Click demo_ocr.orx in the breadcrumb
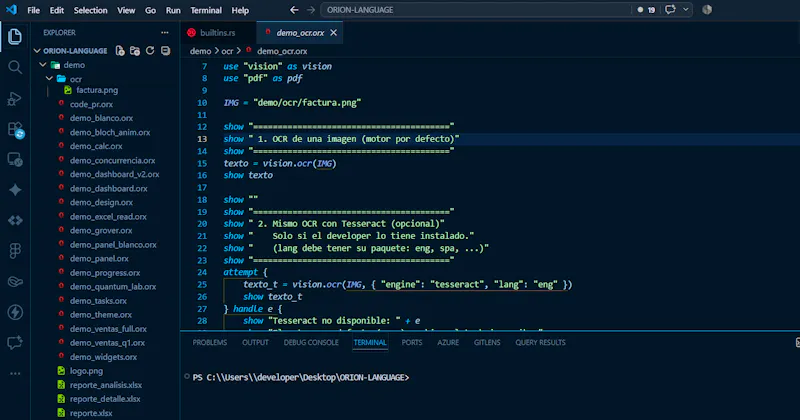 (282, 51)
